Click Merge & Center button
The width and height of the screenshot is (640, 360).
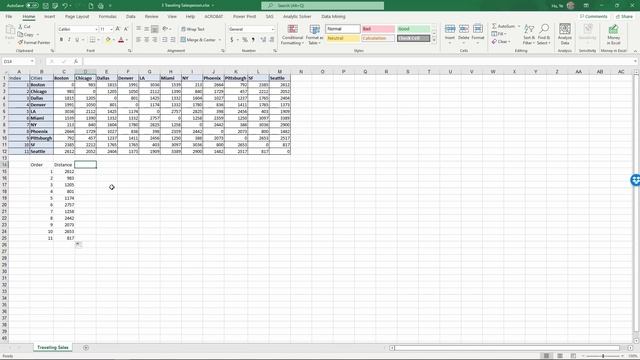[198, 40]
